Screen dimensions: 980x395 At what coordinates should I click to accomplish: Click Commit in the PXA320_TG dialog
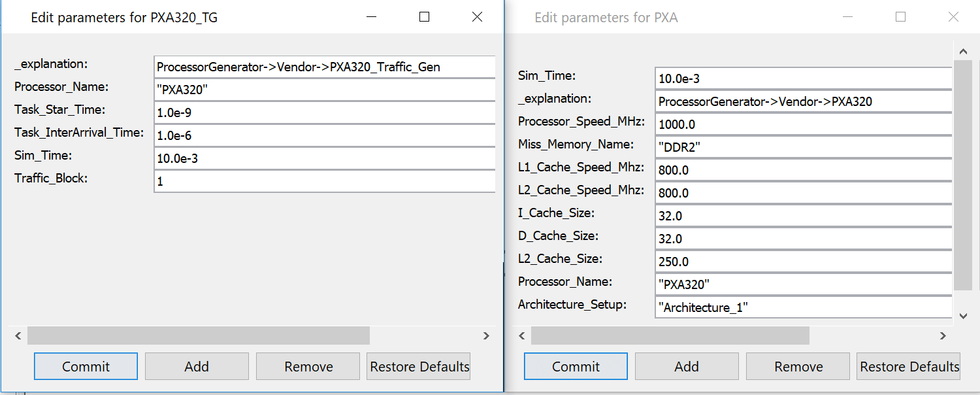pyautogui.click(x=86, y=366)
